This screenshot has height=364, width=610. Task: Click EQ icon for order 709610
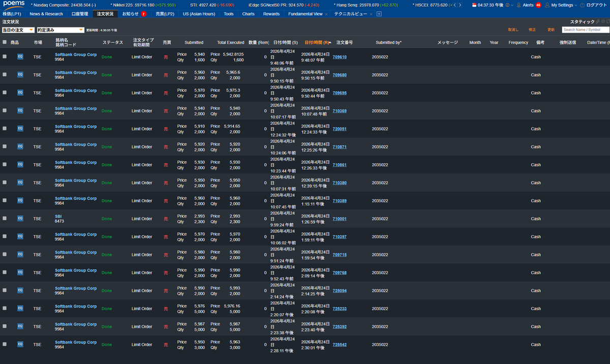click(x=20, y=57)
